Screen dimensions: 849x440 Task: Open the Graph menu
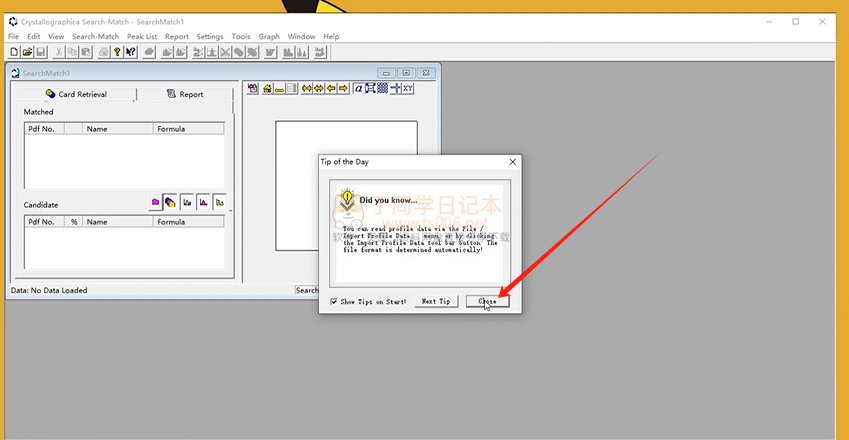(x=269, y=36)
